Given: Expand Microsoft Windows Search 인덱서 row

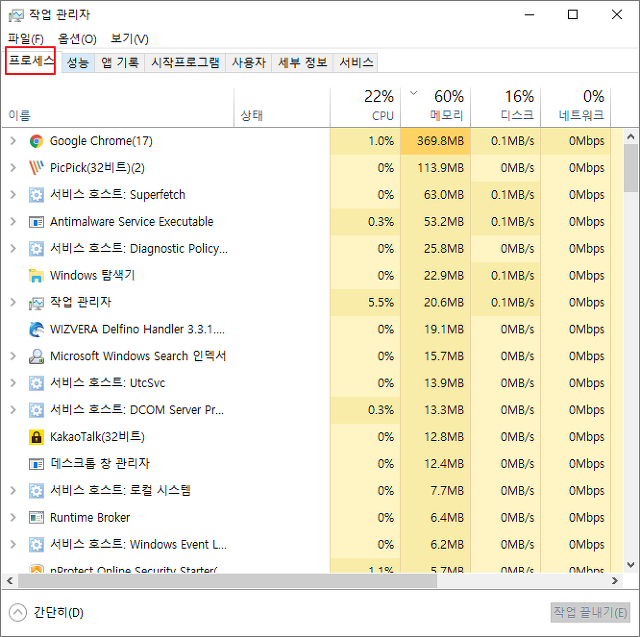Looking at the screenshot, I should [13, 356].
